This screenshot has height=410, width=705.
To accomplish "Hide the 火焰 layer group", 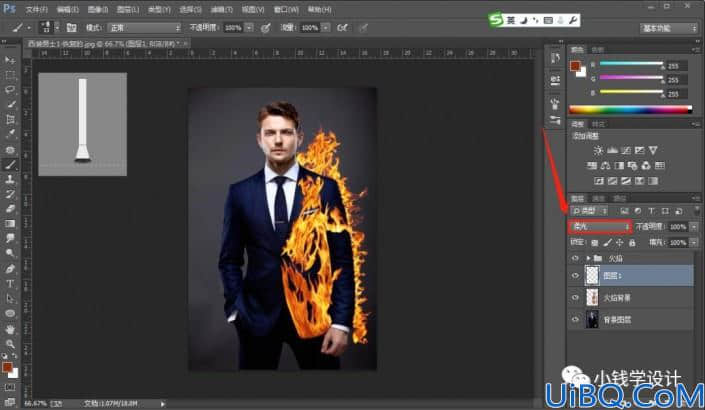I will pyautogui.click(x=575, y=258).
